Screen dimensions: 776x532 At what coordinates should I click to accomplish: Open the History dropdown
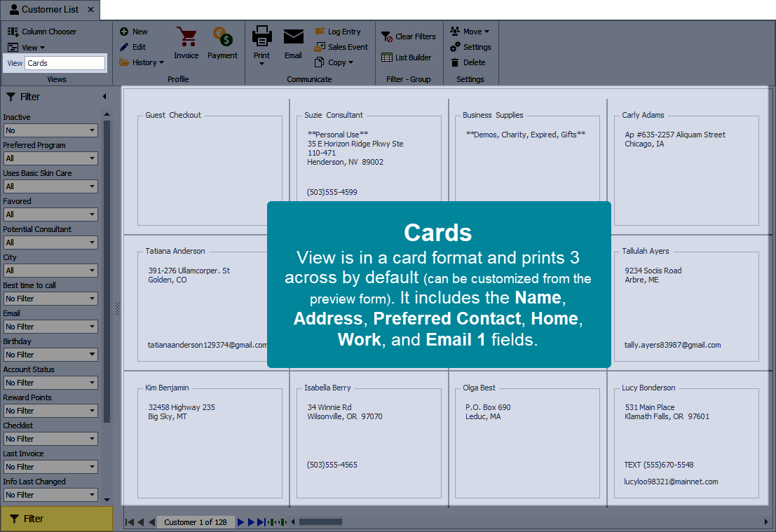click(142, 62)
